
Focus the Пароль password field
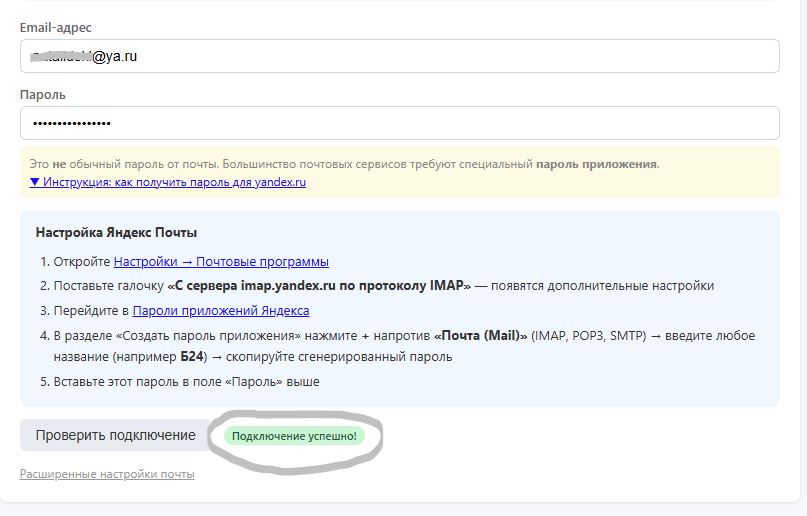tap(400, 123)
